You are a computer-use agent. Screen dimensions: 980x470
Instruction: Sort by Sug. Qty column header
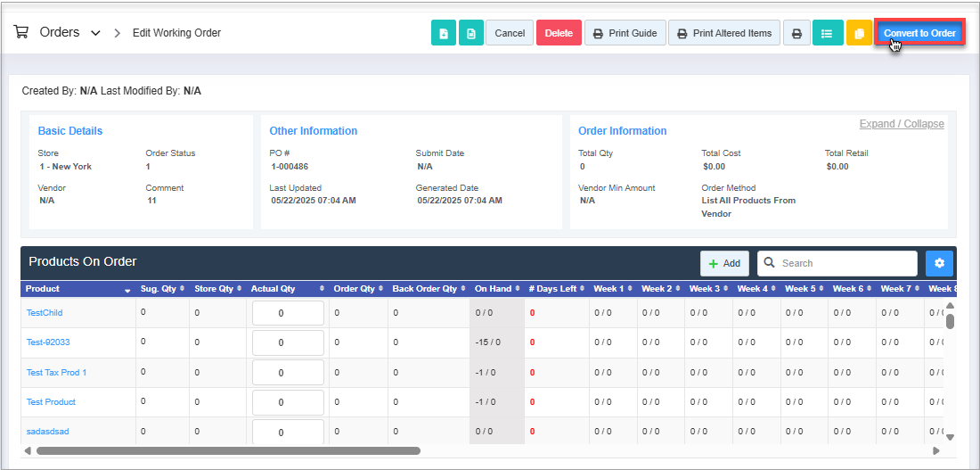(x=162, y=288)
